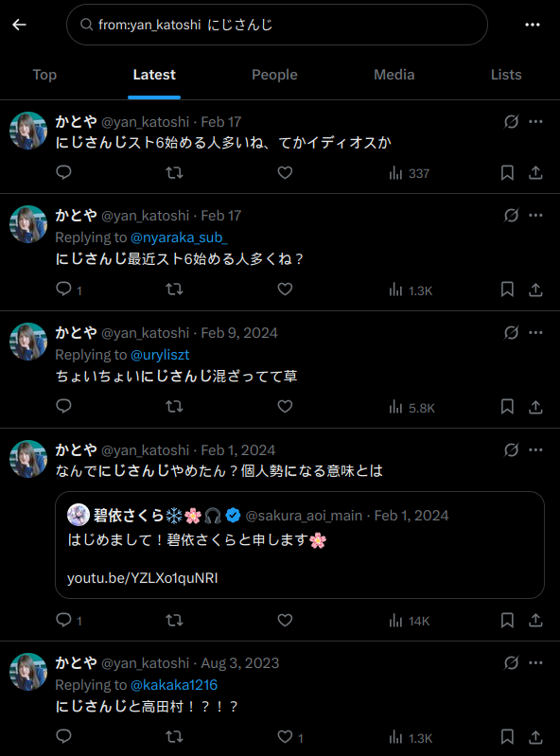
Task: Bookmark the tweet replying to @uryliszt
Action: (x=507, y=407)
